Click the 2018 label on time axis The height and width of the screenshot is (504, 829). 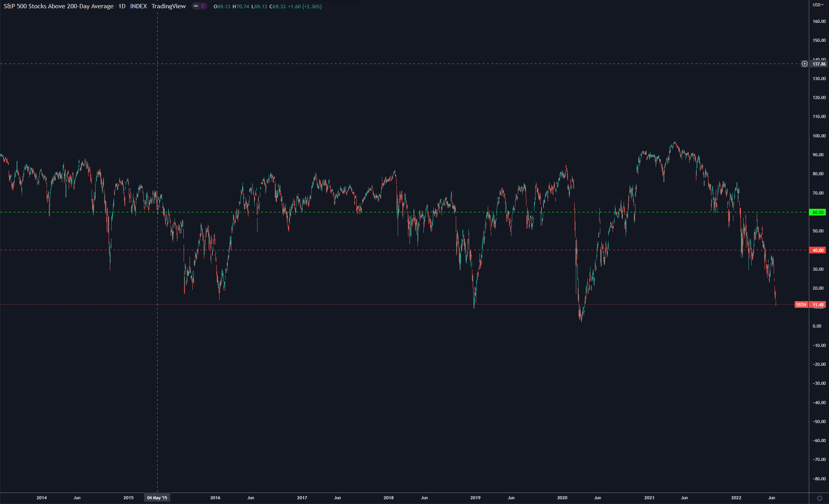coord(389,498)
